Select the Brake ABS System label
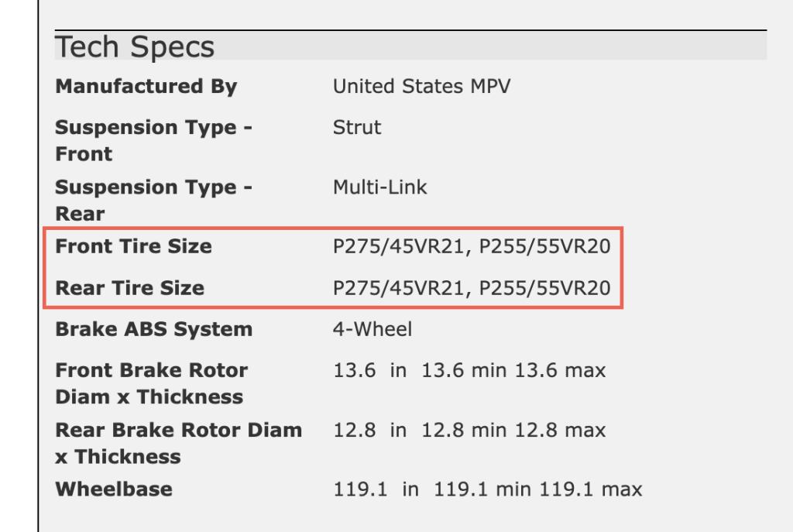The height and width of the screenshot is (532, 793). tap(154, 329)
